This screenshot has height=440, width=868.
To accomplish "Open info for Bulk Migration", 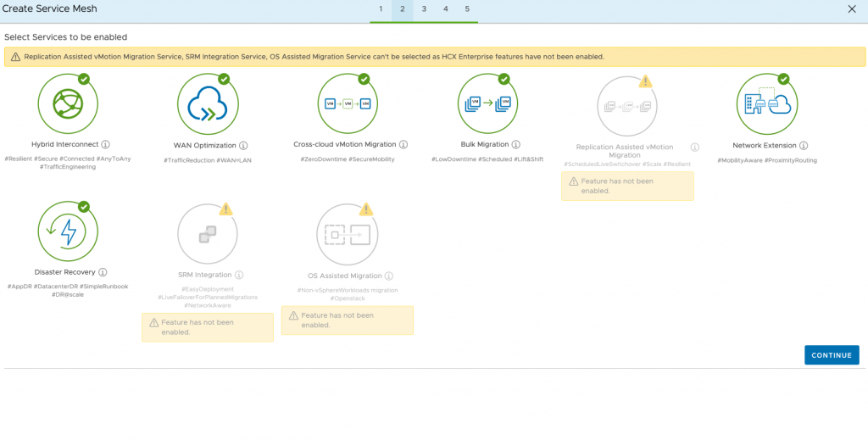I will point(515,144).
